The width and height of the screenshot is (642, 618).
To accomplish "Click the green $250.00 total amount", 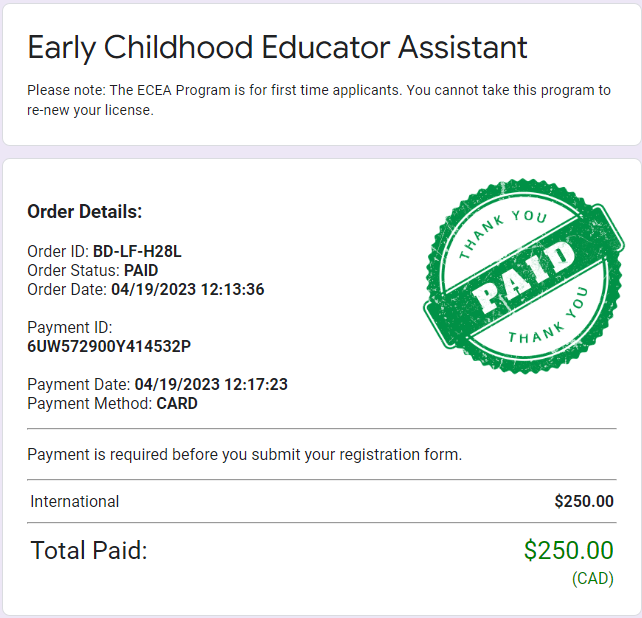I will [568, 549].
